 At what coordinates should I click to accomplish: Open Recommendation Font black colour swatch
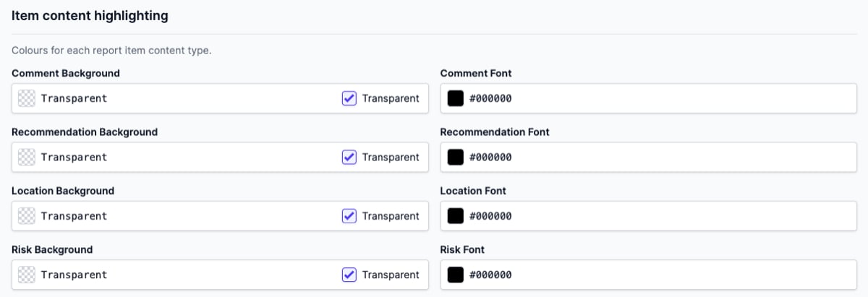point(455,157)
